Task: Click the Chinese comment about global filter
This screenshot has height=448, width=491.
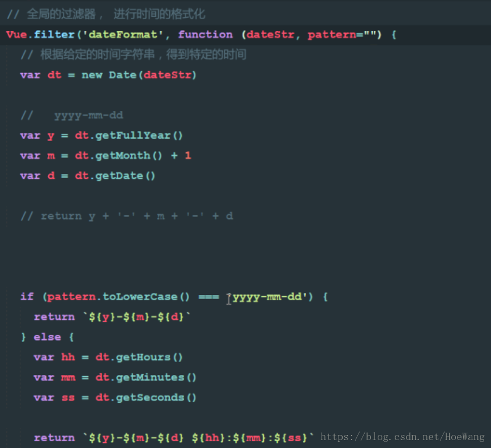Action: click(x=106, y=14)
